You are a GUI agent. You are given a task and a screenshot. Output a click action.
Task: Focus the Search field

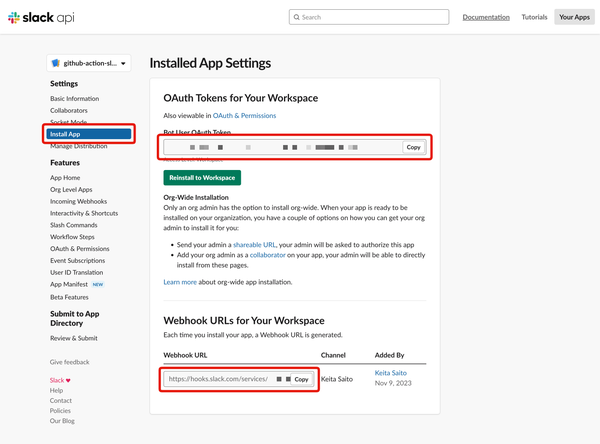pos(369,17)
